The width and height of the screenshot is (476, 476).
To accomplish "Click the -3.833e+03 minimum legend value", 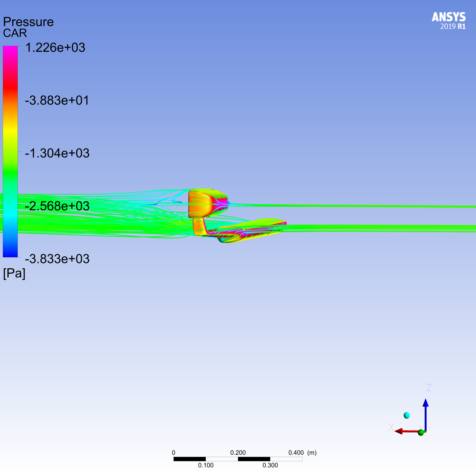I will coord(57,259).
